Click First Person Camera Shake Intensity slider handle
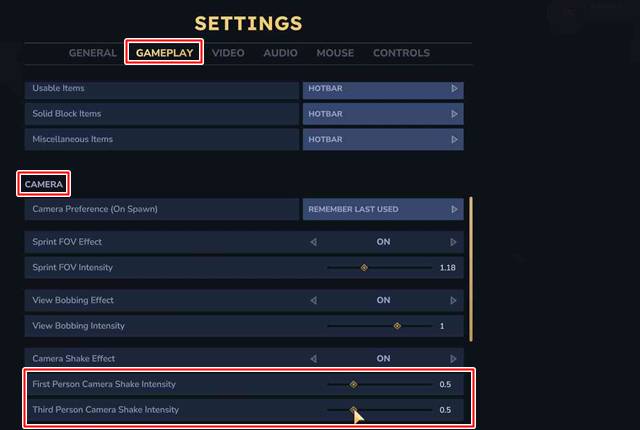Screen dimensions: 640x430 [x=353, y=384]
